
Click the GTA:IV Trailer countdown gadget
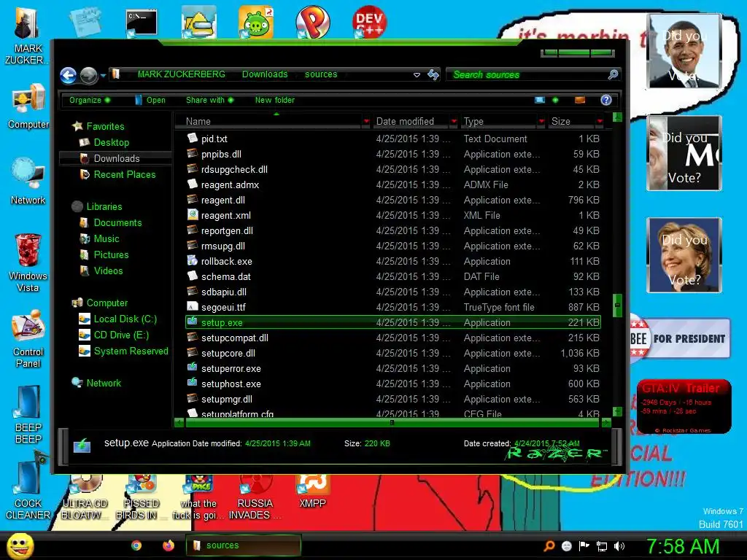tap(684, 407)
